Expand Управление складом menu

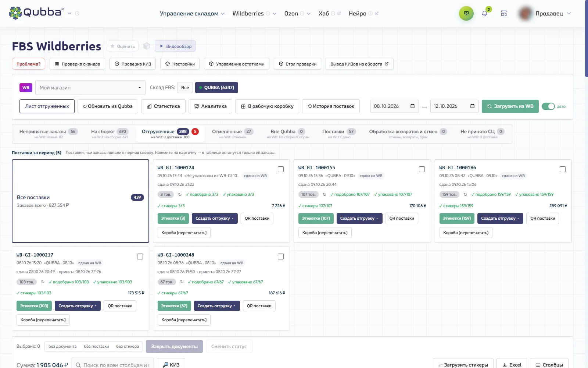coord(192,14)
